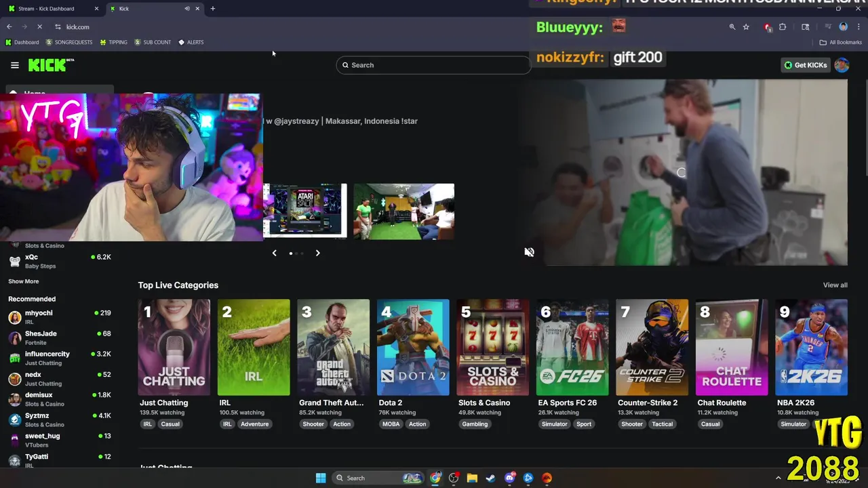Image resolution: width=868 pixels, height=488 pixels.
Task: Click the MOBA tag under Dota 2
Action: pos(391,424)
